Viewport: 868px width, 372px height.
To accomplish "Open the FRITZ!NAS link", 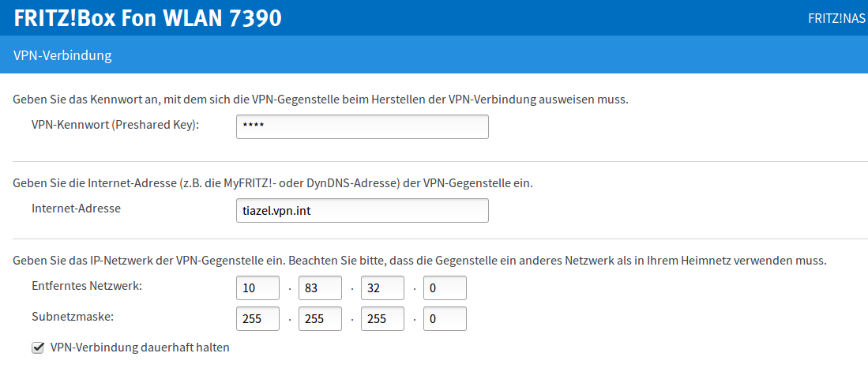I will pyautogui.click(x=836, y=18).
